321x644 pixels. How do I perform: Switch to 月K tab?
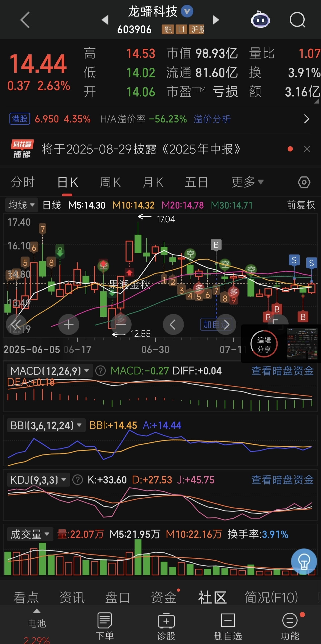pos(153,182)
